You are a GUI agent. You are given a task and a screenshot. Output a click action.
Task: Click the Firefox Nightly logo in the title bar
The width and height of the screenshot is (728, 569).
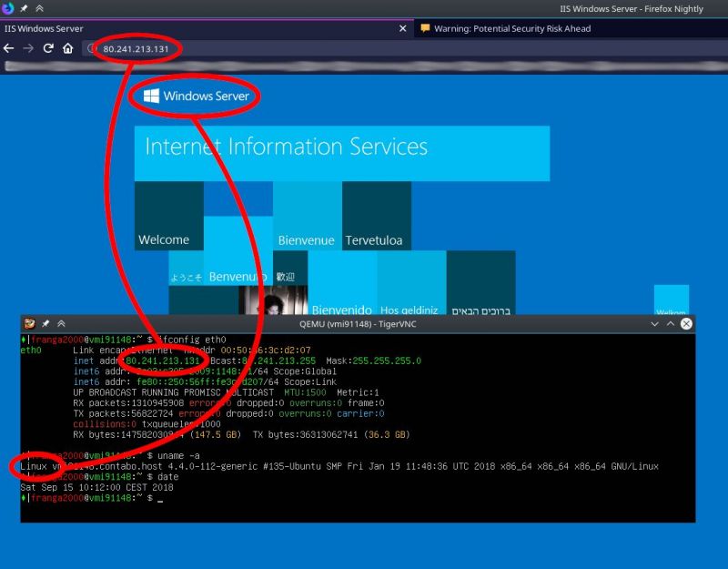pyautogui.click(x=8, y=8)
